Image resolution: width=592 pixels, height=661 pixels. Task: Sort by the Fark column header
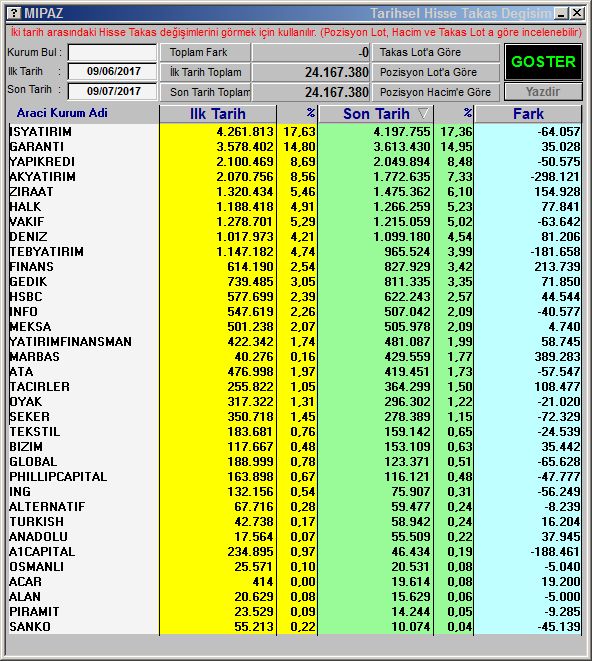528,114
